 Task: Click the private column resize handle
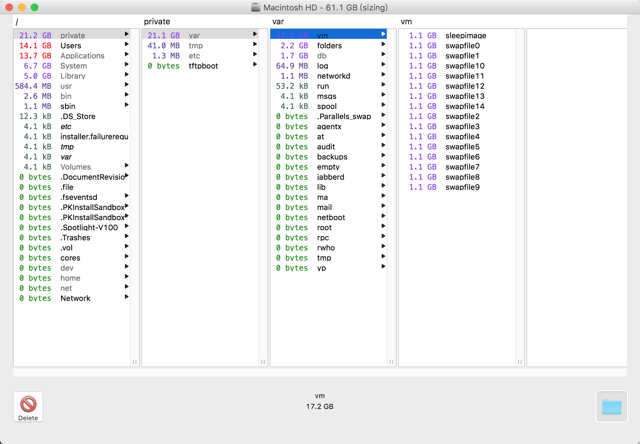pos(263,362)
